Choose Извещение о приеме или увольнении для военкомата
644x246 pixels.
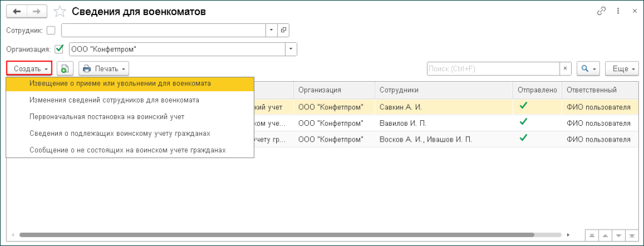click(x=130, y=84)
